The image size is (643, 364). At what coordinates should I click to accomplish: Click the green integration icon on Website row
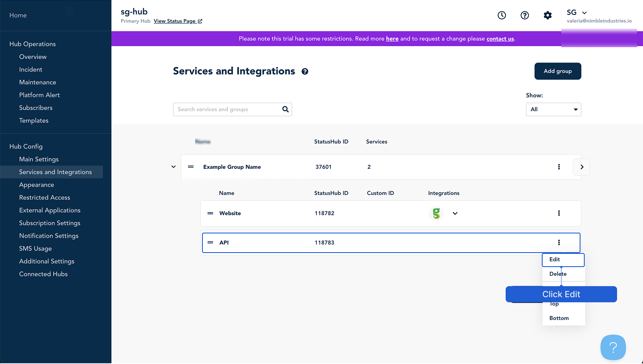[436, 213]
